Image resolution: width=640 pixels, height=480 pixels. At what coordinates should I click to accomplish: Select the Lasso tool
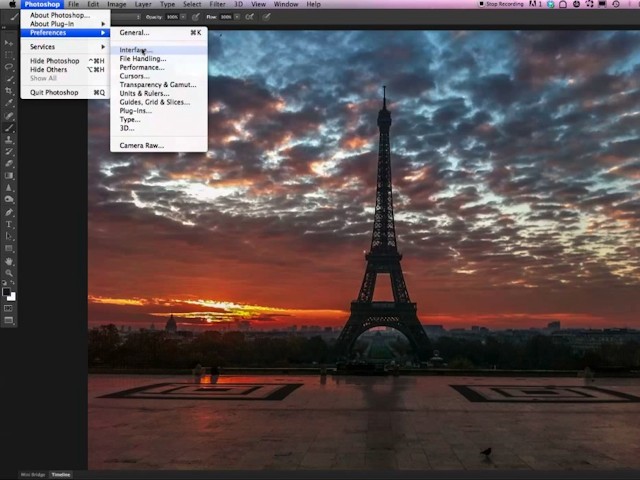click(x=9, y=67)
